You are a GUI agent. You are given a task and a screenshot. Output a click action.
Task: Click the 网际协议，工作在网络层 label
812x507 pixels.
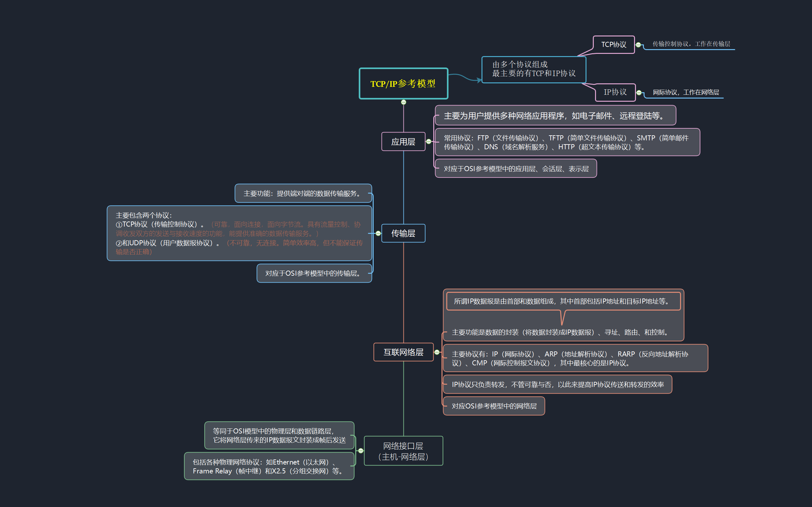click(x=685, y=92)
